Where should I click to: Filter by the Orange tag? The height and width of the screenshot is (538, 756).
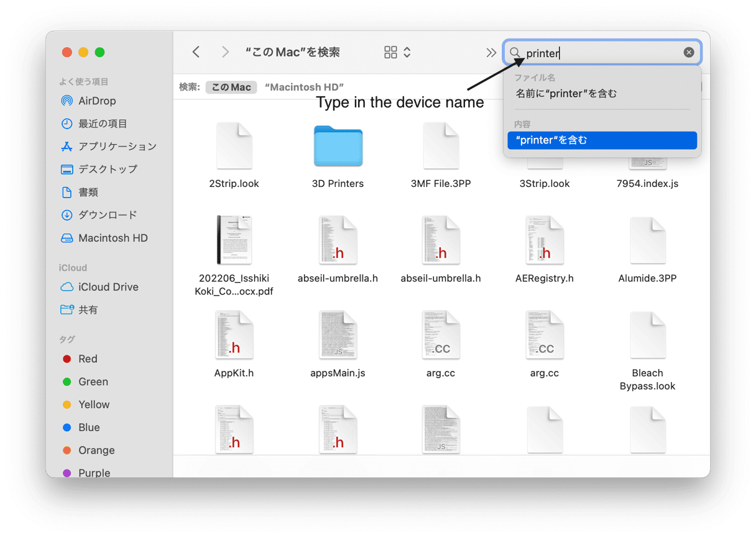click(88, 450)
